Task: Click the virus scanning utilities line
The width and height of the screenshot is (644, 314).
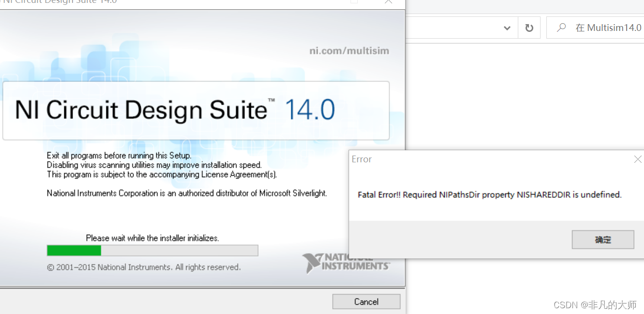Action: pos(154,165)
